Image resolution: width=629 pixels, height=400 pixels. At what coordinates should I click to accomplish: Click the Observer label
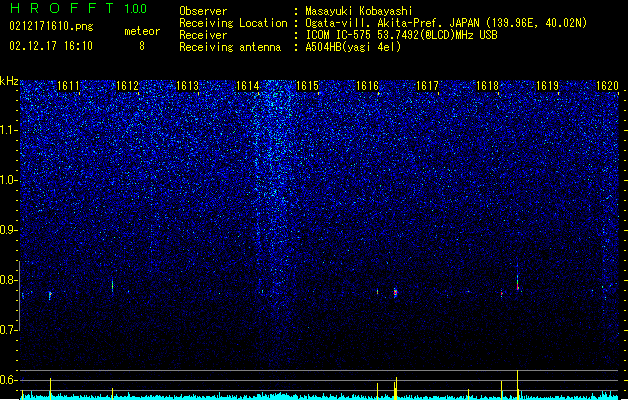tap(203, 11)
